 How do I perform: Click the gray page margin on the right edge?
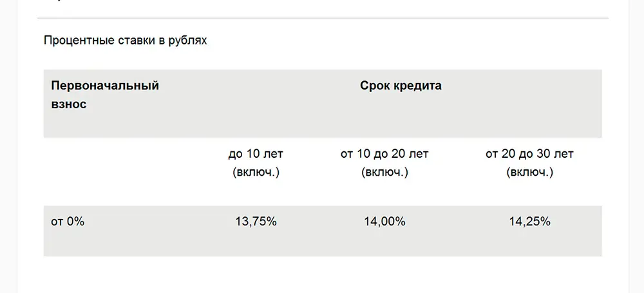(x=637, y=146)
